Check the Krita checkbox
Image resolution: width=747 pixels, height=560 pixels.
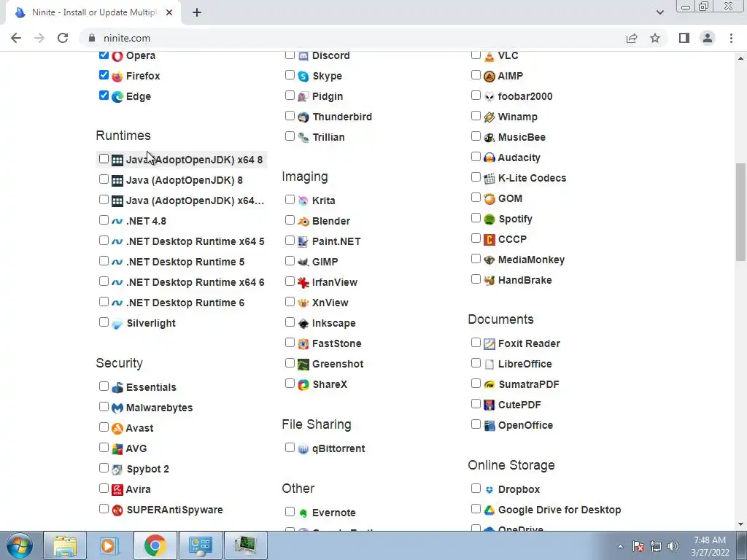click(290, 200)
